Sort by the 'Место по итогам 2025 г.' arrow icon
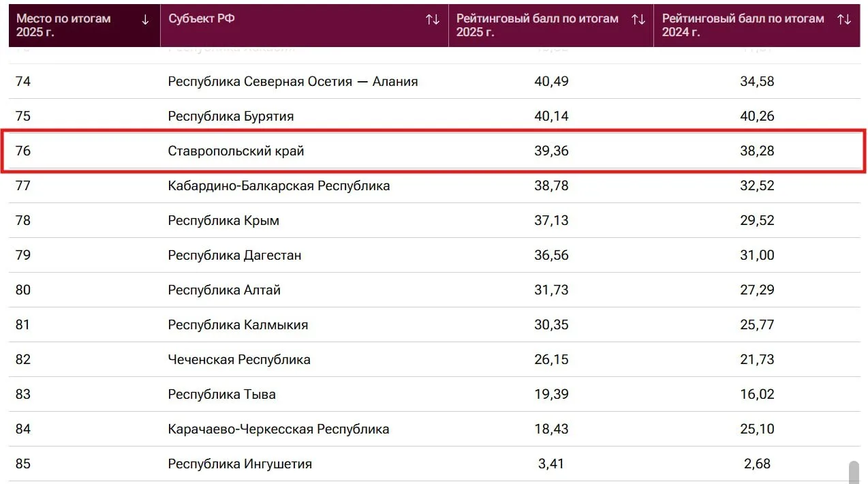This screenshot has height=484, width=868. pos(145,20)
